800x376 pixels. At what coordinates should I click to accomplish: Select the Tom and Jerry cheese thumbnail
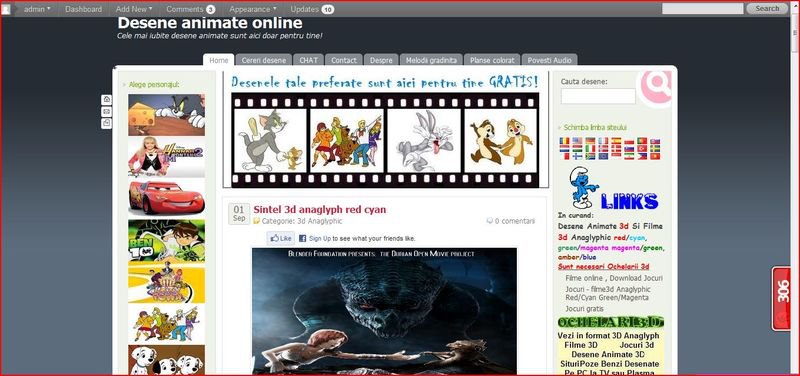[166, 115]
